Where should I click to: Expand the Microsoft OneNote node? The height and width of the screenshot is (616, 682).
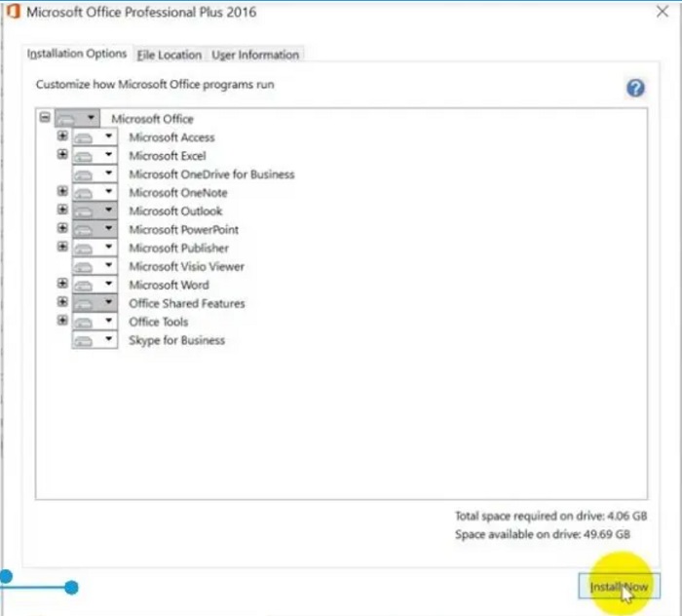pos(62,191)
